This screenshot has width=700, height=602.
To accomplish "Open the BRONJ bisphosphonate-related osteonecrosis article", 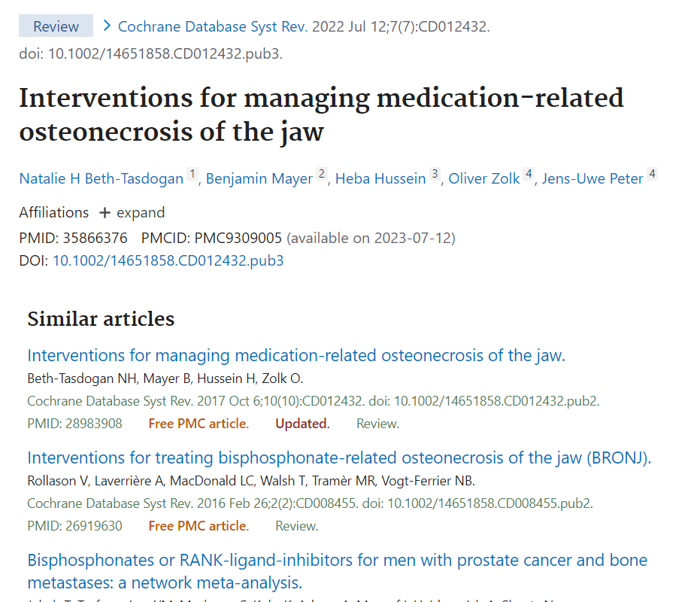I will pos(338,458).
